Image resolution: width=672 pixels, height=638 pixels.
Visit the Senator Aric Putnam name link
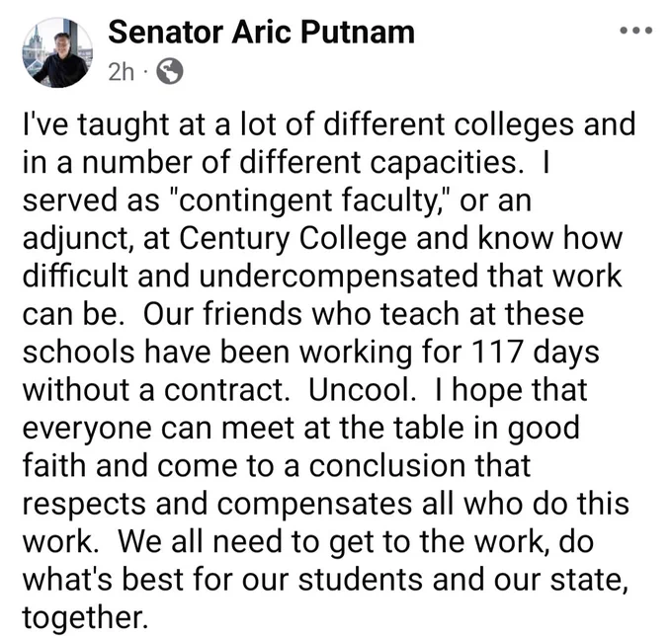262,33
